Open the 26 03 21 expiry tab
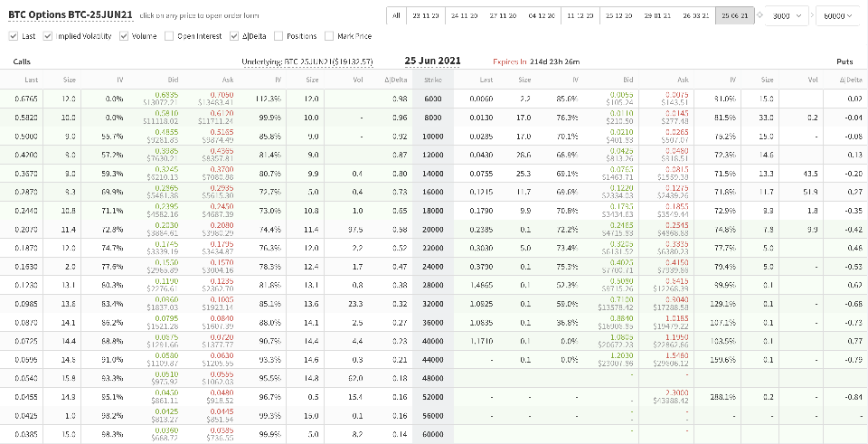This screenshot has width=868, height=444. (x=696, y=16)
